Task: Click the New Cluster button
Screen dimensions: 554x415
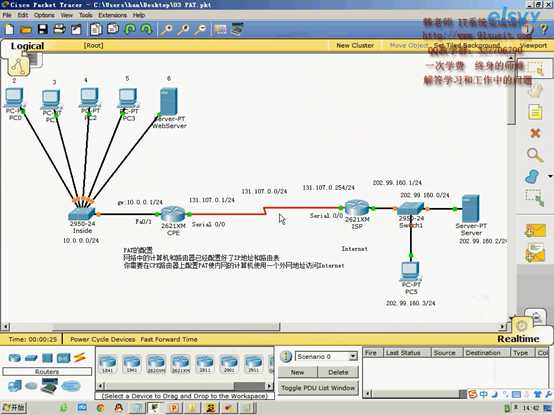Action: (x=355, y=46)
